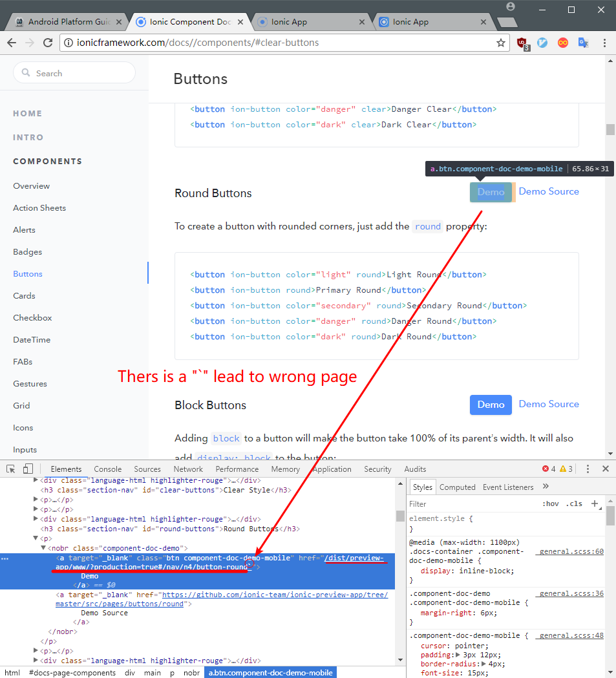Open the Google Translate extension icon
This screenshot has height=678, width=616.
(x=582, y=43)
